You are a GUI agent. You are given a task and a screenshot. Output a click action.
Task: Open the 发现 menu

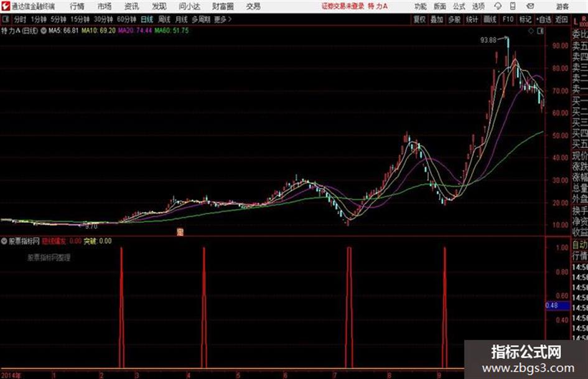click(159, 6)
